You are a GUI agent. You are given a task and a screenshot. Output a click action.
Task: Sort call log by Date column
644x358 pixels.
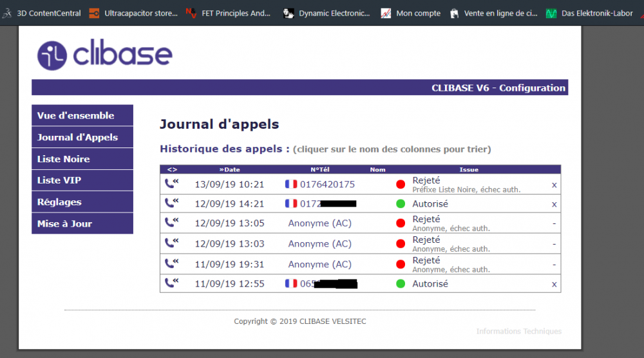tap(230, 169)
